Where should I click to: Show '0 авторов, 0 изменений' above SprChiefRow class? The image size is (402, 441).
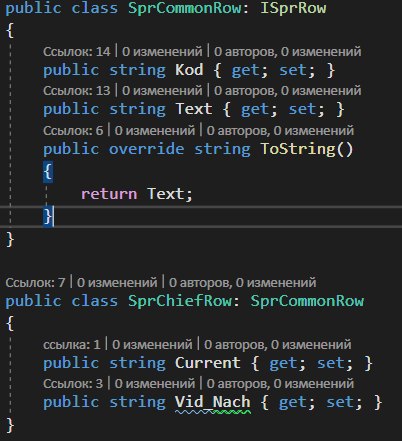tap(242, 283)
